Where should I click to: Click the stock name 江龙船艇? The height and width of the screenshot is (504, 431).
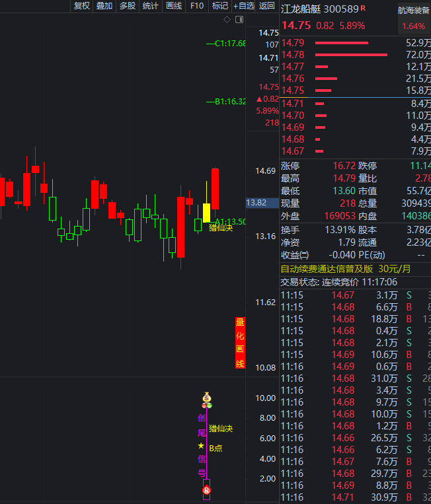(301, 9)
